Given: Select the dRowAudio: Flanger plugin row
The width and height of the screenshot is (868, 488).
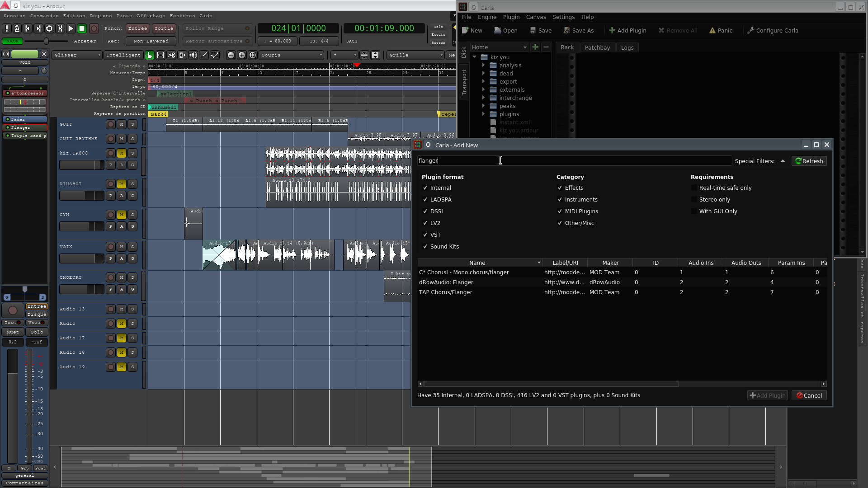Looking at the screenshot, I should pyautogui.click(x=446, y=282).
